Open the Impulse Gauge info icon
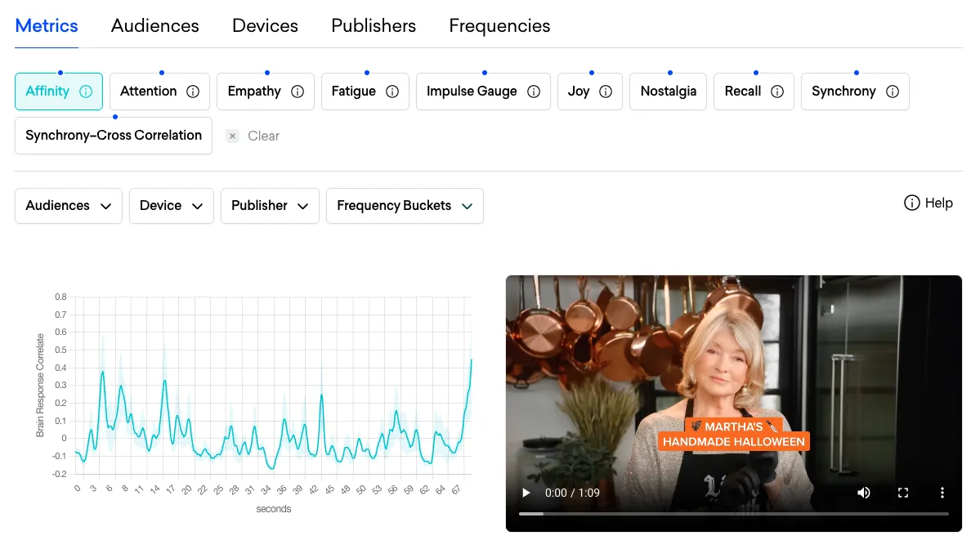 534,91
